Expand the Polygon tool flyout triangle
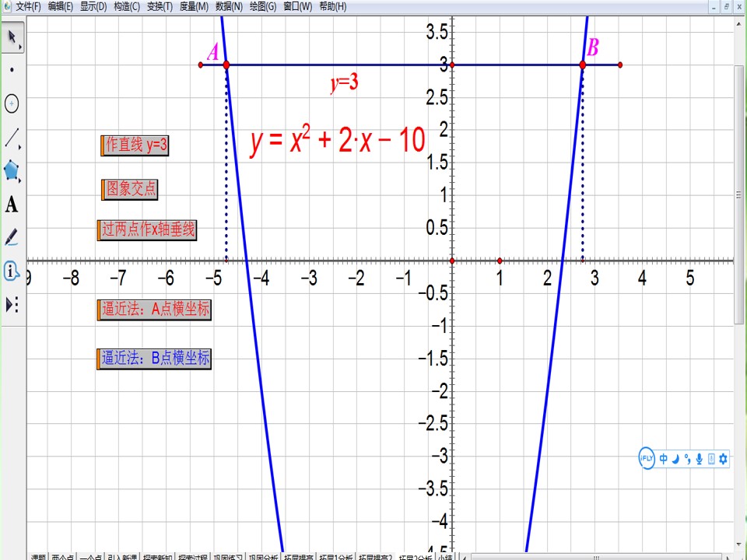The width and height of the screenshot is (747, 560). click(20, 181)
